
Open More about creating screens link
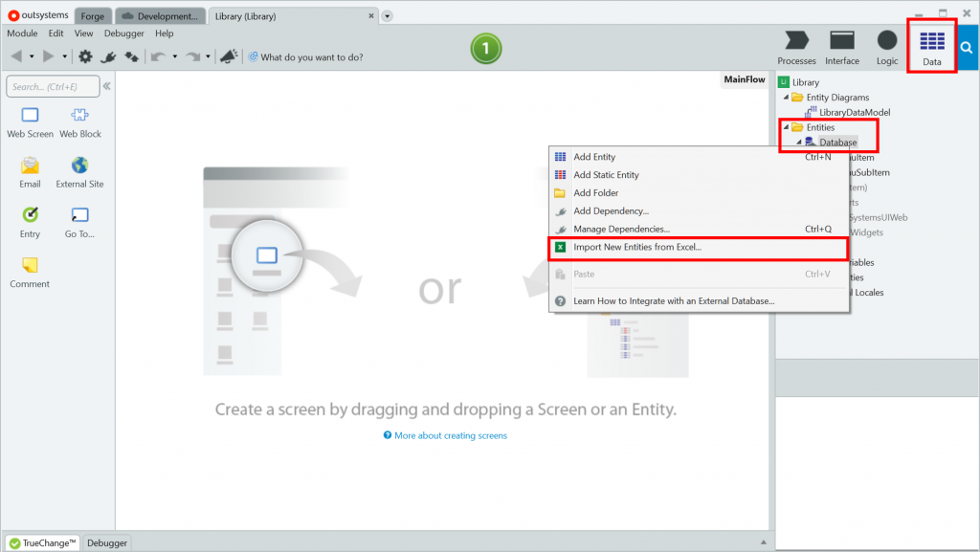point(450,435)
